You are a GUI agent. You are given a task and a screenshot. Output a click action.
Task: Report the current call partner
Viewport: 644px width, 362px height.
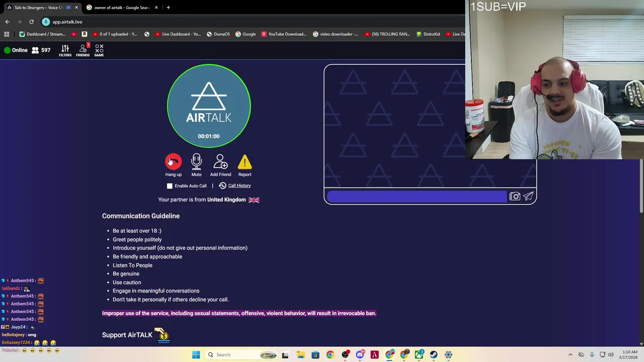[x=245, y=162]
